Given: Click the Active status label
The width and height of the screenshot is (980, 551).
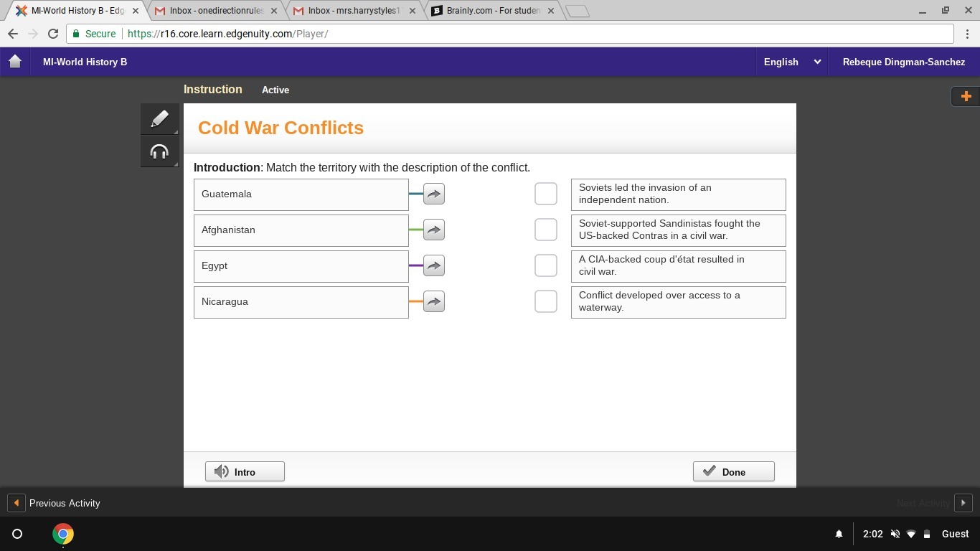Looking at the screenshot, I should (275, 90).
